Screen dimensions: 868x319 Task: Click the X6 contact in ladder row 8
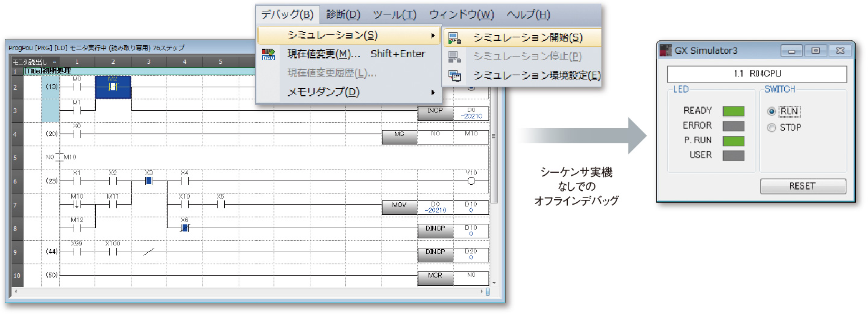point(185,227)
